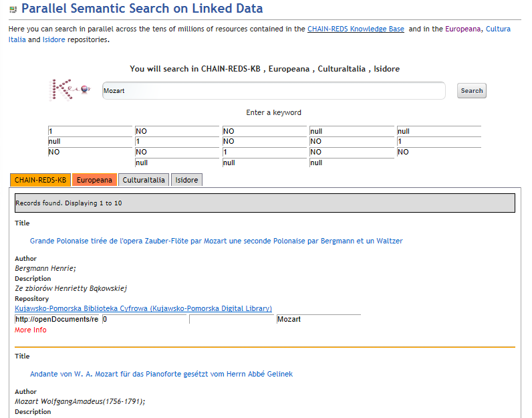Screen dimensions: 532x418
Task: Click the Records found. Displaying 1 to 10 bar
Action: click(265, 203)
